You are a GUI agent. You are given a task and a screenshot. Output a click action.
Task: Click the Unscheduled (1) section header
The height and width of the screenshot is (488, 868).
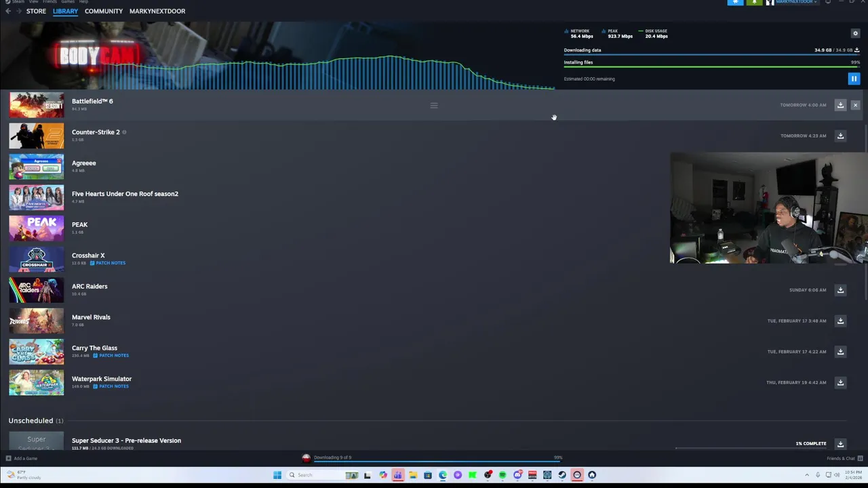click(x=36, y=421)
